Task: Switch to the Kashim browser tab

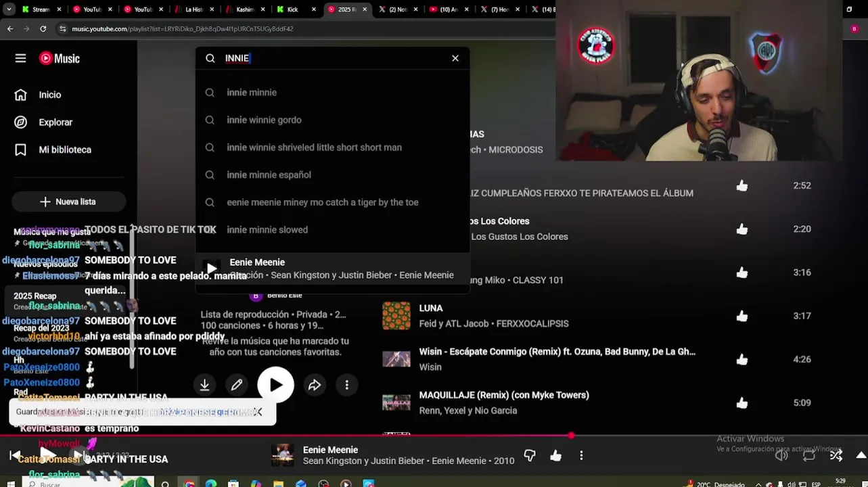Action: [x=245, y=9]
